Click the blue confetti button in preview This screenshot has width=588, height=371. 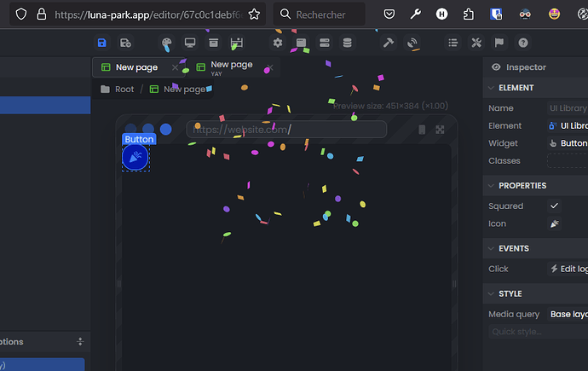point(135,157)
